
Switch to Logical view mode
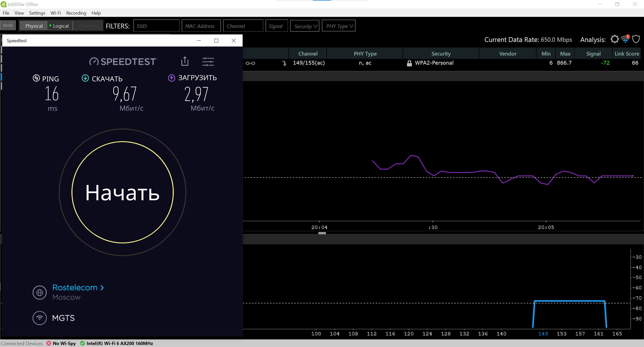(60, 26)
